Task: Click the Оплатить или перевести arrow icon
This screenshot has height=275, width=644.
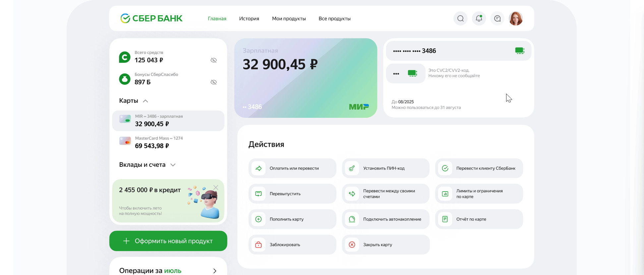Action: (x=259, y=168)
